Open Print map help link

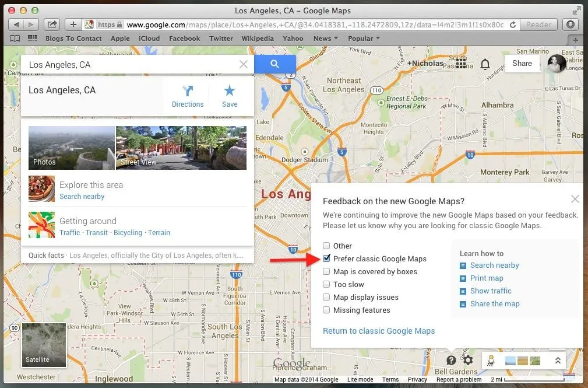pos(487,278)
